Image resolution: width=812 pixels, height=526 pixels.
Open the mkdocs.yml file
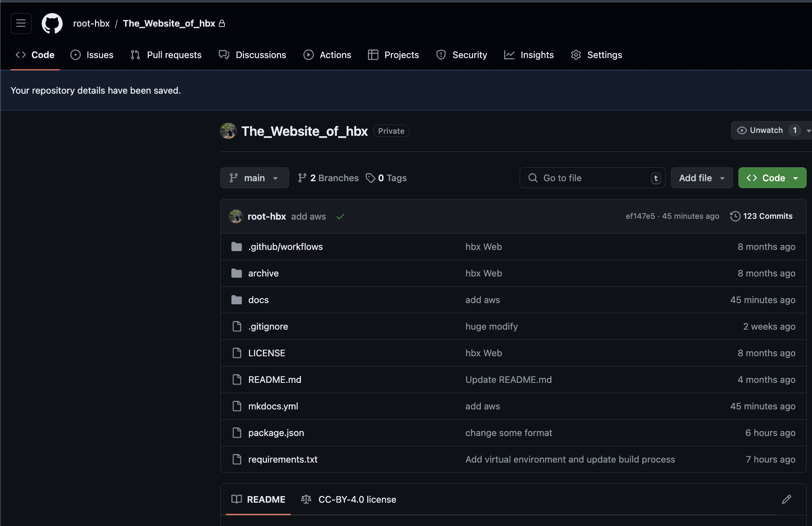[x=273, y=406]
